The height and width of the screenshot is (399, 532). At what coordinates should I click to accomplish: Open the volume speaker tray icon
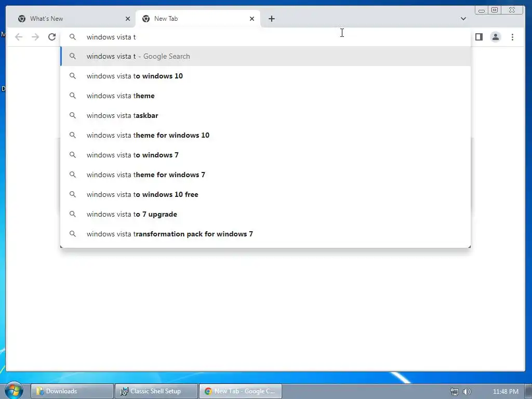467,392
